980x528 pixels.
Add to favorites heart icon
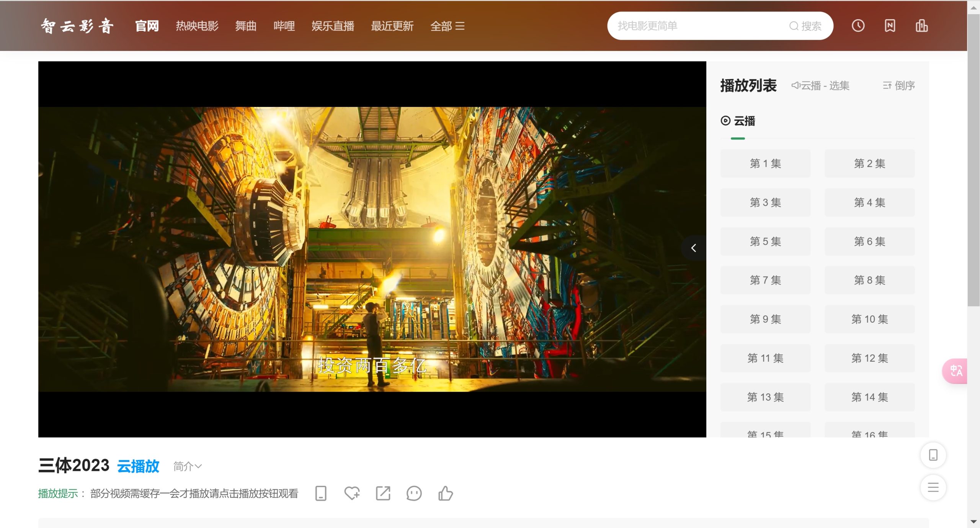[352, 493]
